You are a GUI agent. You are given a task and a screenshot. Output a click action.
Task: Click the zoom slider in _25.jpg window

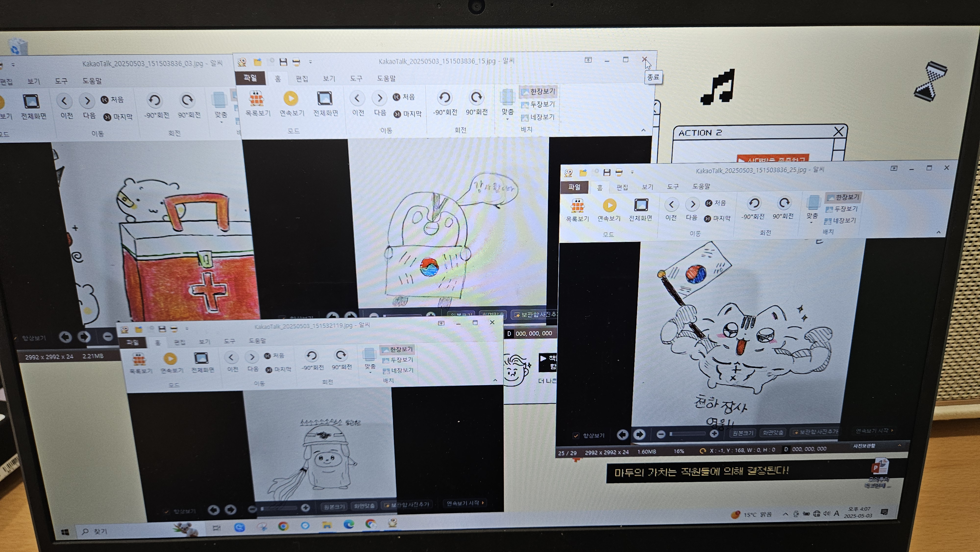point(687,434)
